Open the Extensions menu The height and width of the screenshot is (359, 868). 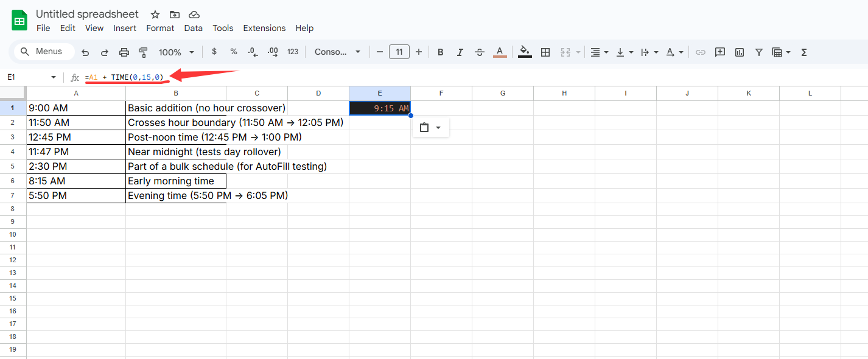pos(264,28)
